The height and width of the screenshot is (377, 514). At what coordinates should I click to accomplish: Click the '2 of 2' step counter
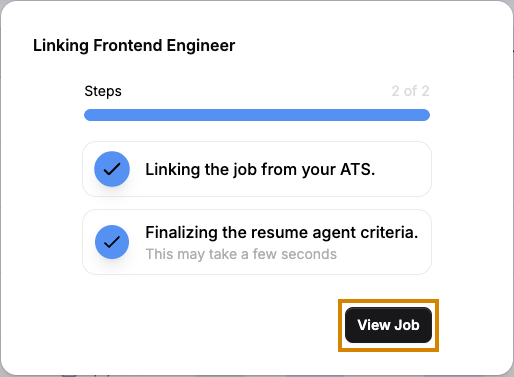[410, 91]
